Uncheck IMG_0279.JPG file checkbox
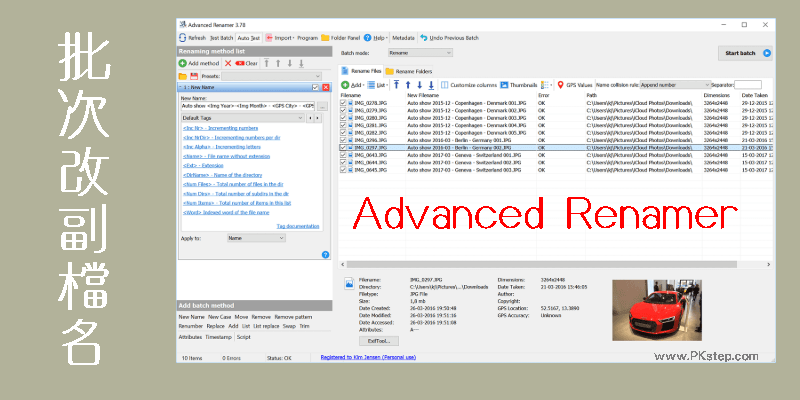The image size is (800, 400). (343, 110)
